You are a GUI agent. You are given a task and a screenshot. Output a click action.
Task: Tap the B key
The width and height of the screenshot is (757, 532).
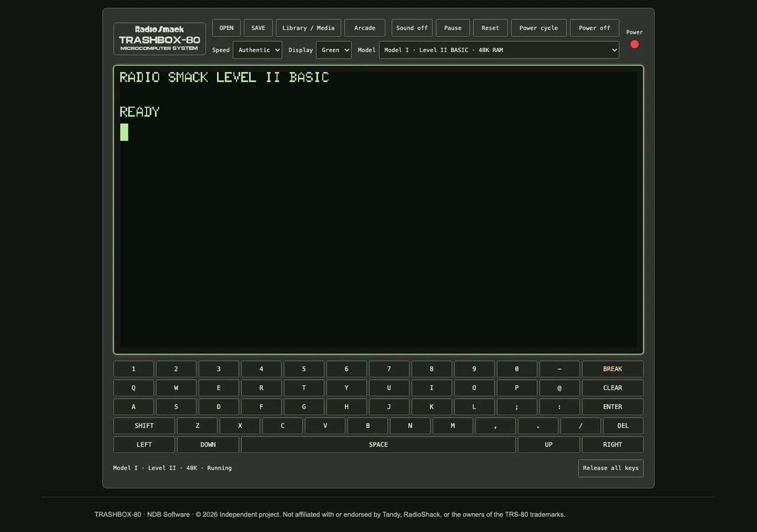point(368,426)
